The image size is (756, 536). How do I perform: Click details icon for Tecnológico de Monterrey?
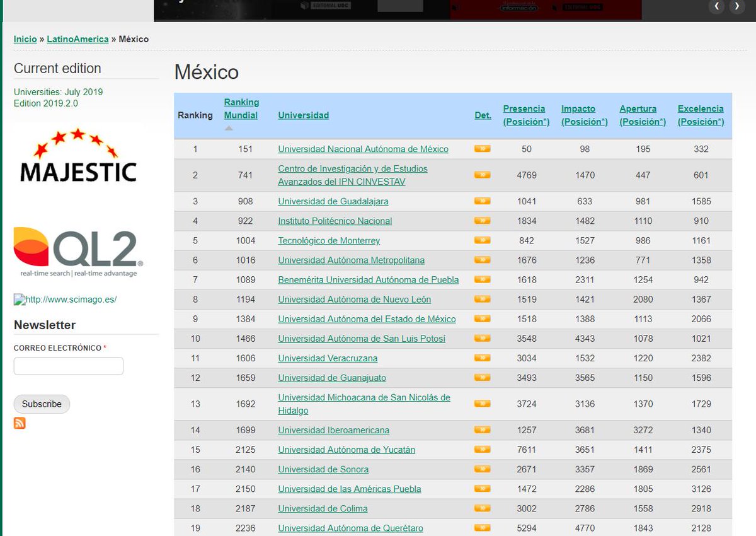[483, 240]
